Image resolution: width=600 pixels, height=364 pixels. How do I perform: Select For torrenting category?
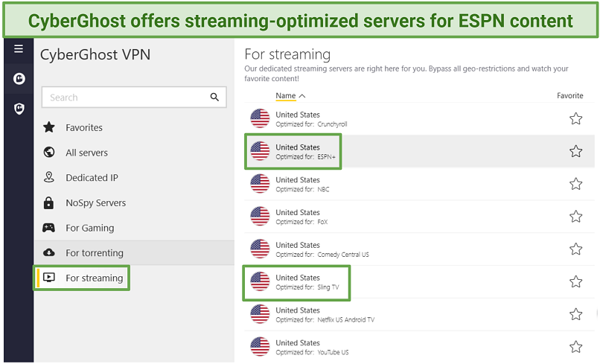(134, 252)
